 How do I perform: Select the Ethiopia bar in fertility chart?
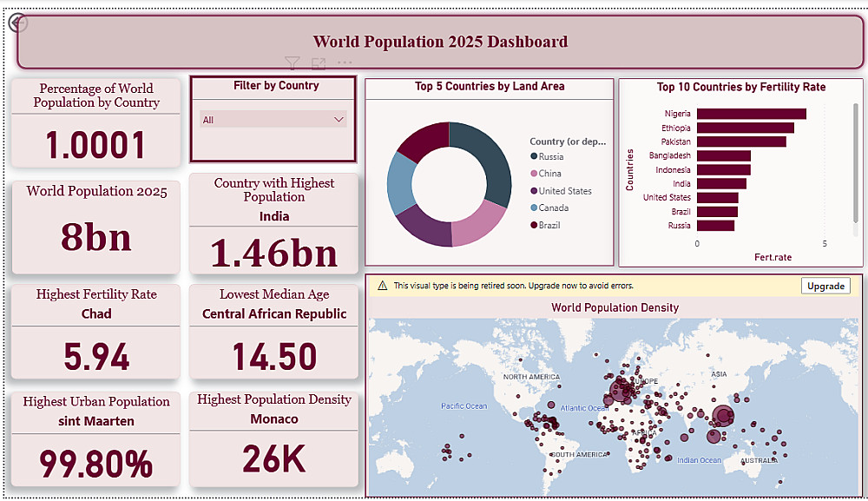pos(745,128)
